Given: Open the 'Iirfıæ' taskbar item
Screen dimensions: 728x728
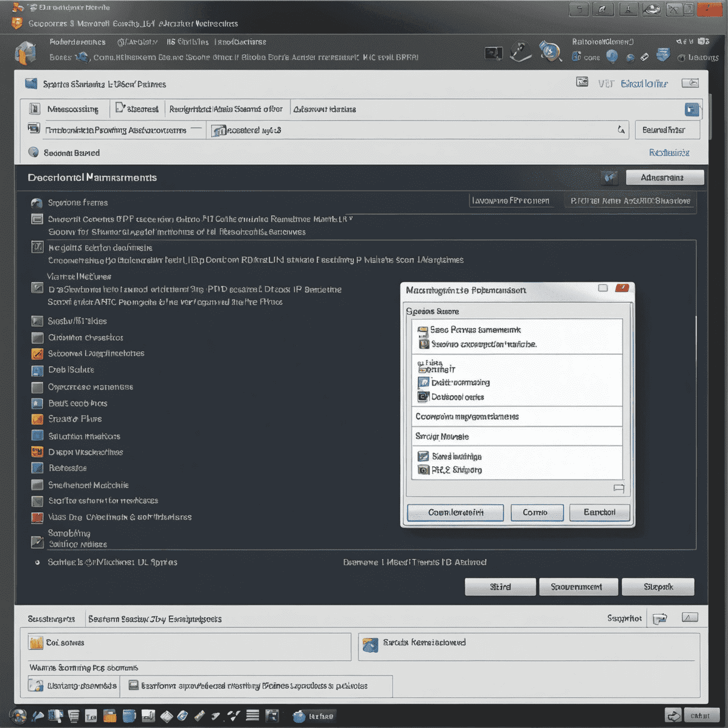Looking at the screenshot, I should coord(314,716).
